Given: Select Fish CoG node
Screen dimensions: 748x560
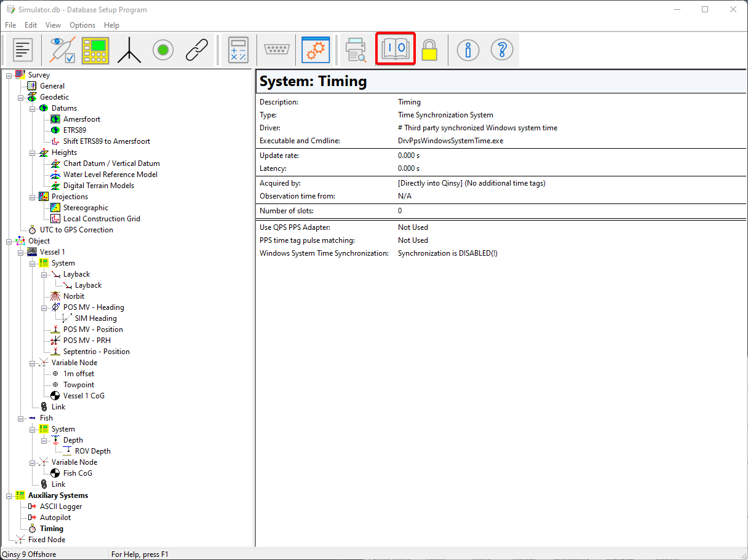Looking at the screenshot, I should [78, 473].
